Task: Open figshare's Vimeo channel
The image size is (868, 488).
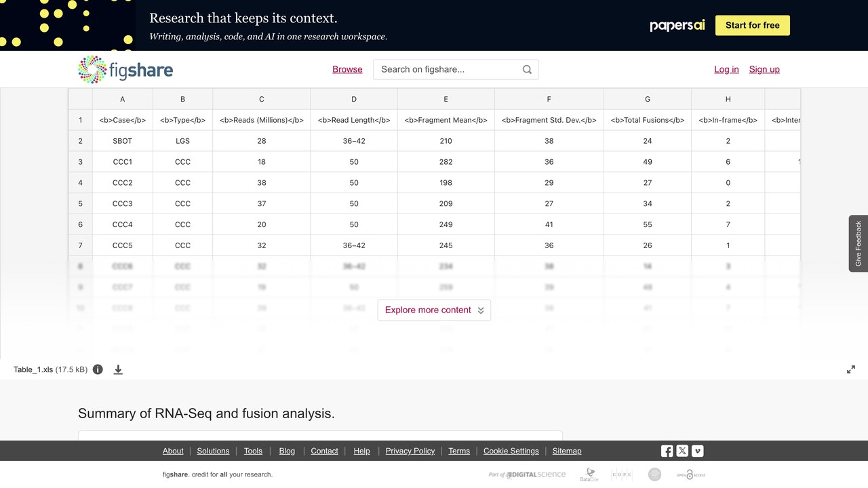Action: pyautogui.click(x=697, y=451)
